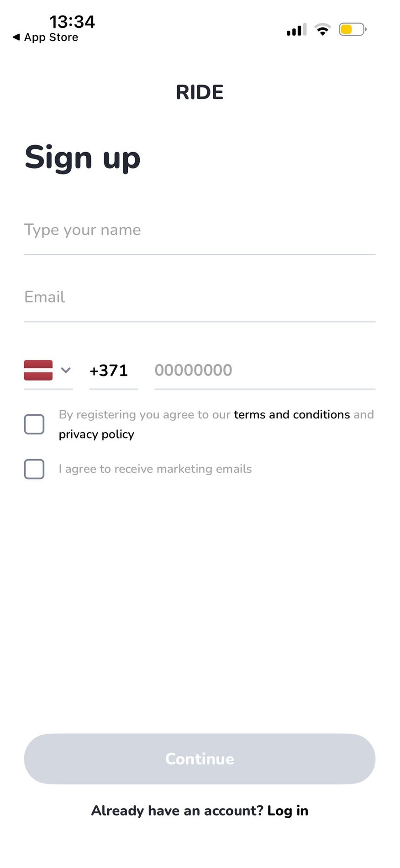The width and height of the screenshot is (400, 868).
Task: Tap the RIDE logo at top
Action: [x=200, y=92]
